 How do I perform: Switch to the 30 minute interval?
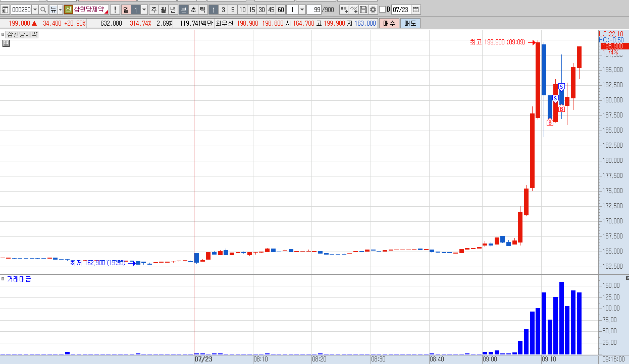261,10
